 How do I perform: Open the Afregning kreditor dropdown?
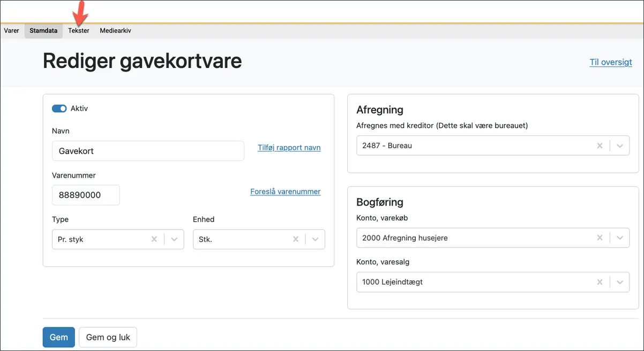click(x=620, y=145)
